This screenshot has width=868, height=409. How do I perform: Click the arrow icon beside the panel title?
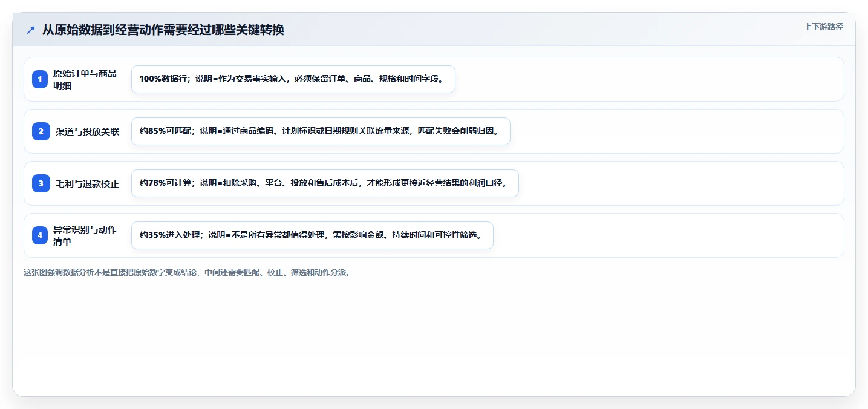[x=31, y=30]
